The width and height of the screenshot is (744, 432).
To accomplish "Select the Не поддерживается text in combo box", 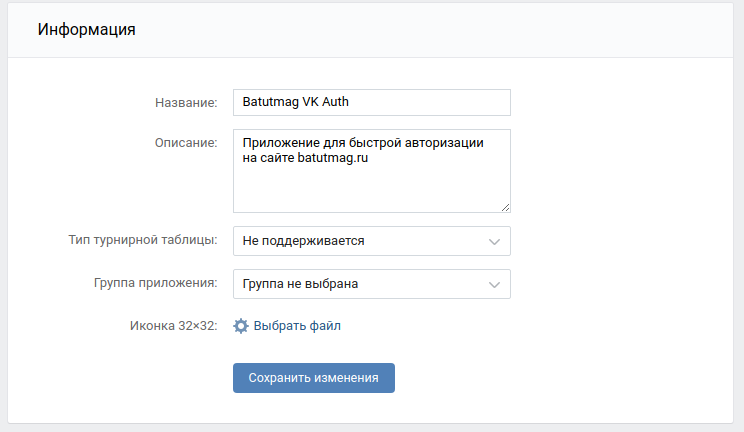I will 303,241.
